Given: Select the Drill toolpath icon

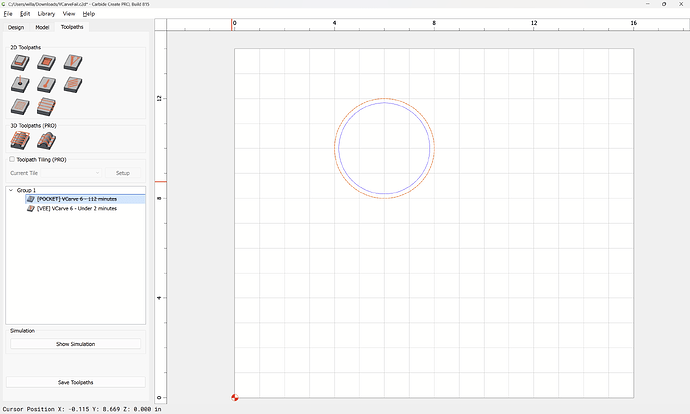Looking at the screenshot, I should point(20,84).
